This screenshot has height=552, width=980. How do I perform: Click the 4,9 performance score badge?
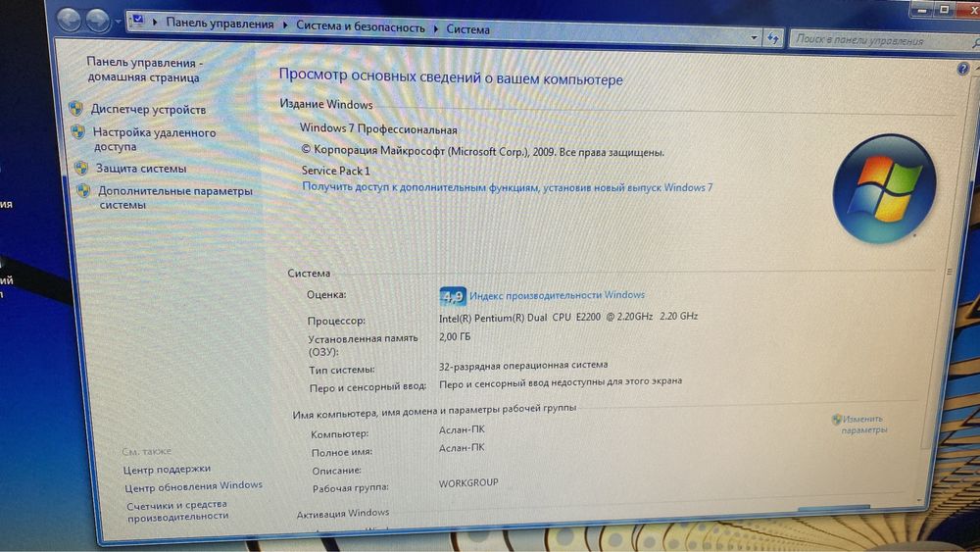[x=453, y=296]
